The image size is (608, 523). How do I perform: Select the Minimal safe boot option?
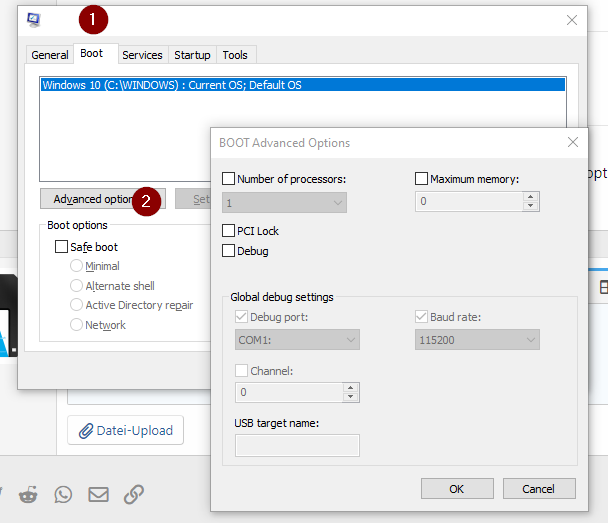76,266
